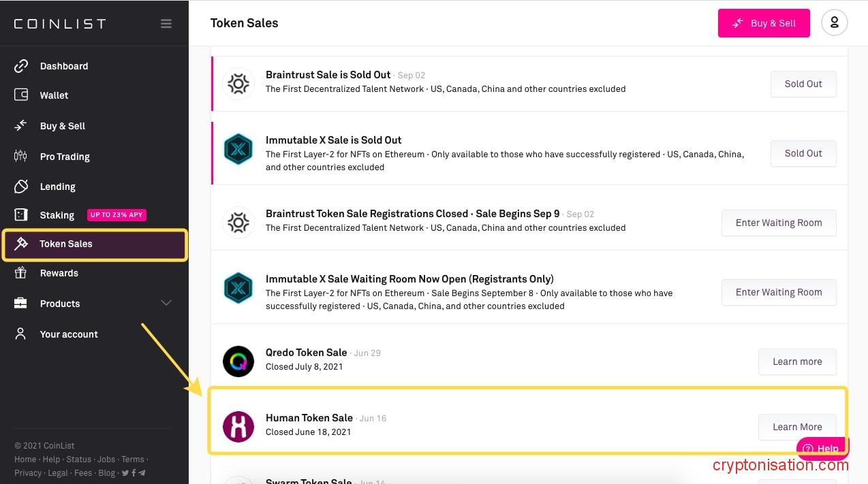Click the user account avatar icon
Screen dimensions: 868x484
coord(835,23)
